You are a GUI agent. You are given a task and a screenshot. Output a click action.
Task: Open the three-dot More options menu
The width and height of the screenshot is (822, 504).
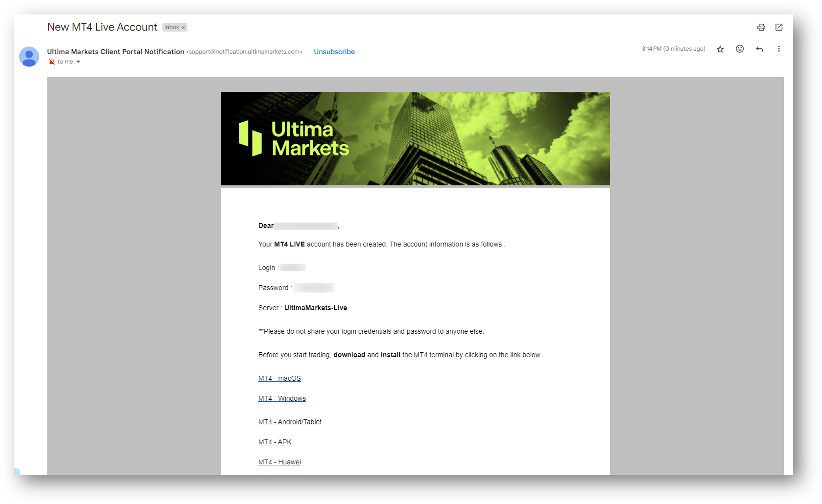779,49
